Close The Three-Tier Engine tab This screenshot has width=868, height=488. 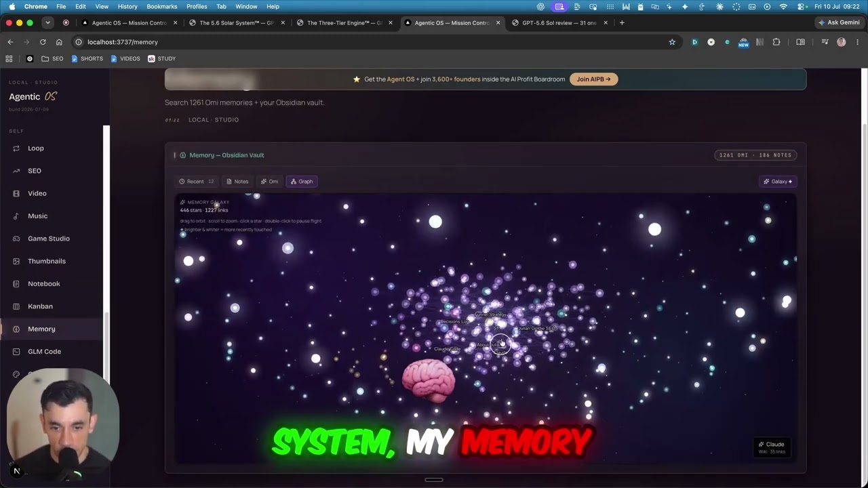[x=391, y=22]
